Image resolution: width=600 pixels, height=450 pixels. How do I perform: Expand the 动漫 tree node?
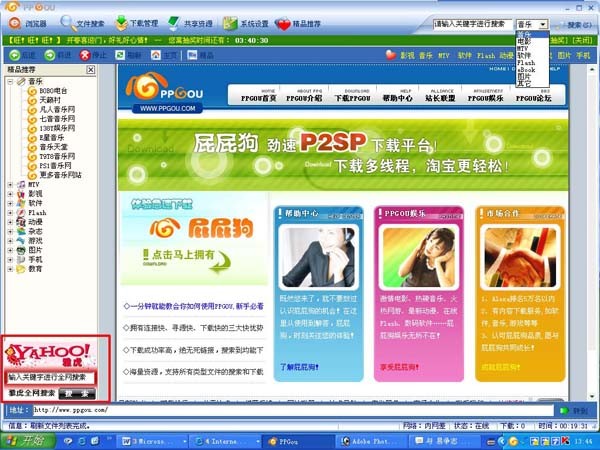click(x=10, y=222)
